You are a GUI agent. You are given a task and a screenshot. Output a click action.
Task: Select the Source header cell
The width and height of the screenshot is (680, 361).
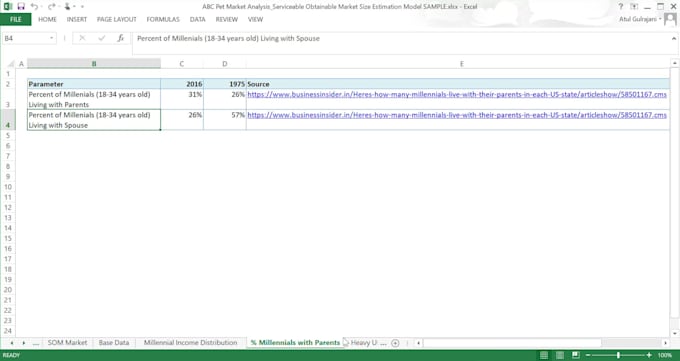(458, 84)
